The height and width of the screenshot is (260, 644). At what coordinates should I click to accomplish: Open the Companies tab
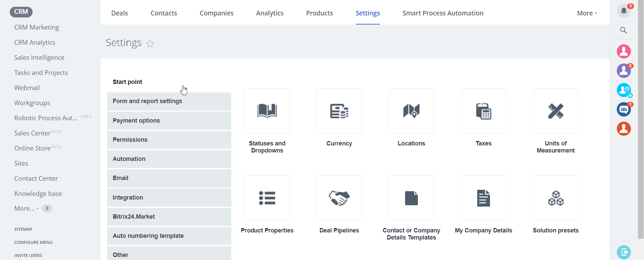(x=217, y=13)
